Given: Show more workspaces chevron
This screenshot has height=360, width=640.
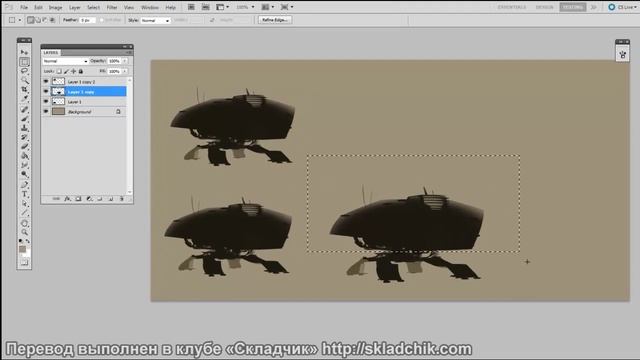Looking at the screenshot, I should (x=593, y=7).
